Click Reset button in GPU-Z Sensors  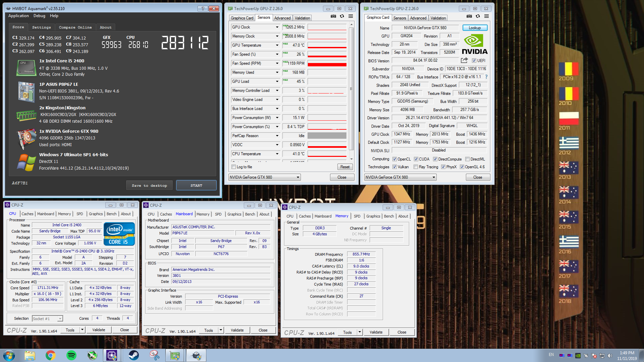tap(345, 167)
